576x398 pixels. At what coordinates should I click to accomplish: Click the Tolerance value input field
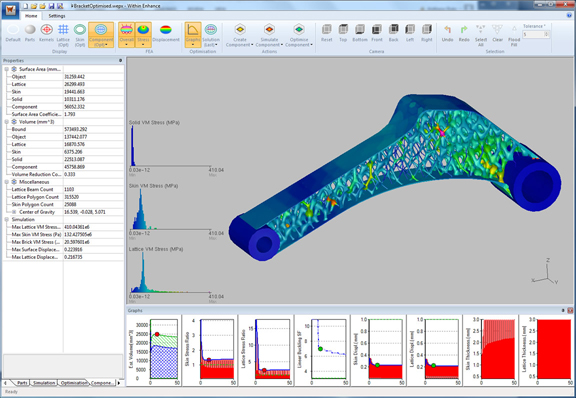point(533,34)
